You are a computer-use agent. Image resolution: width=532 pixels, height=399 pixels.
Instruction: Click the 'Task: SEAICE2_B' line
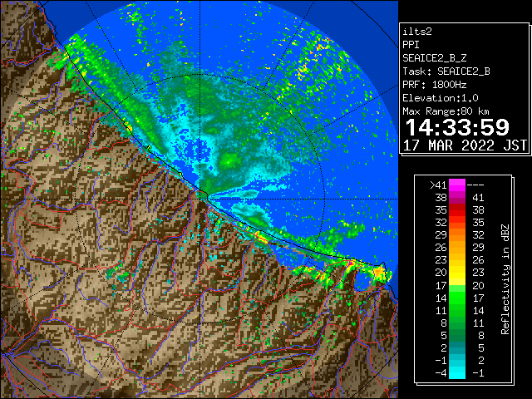tap(446, 71)
